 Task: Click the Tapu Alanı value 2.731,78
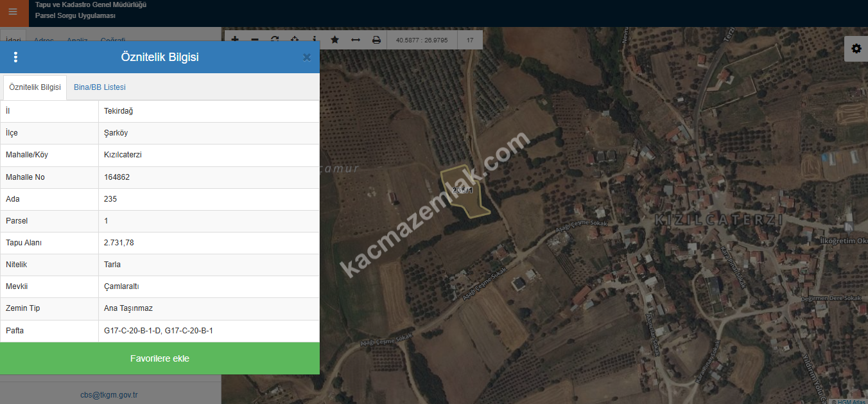119,243
